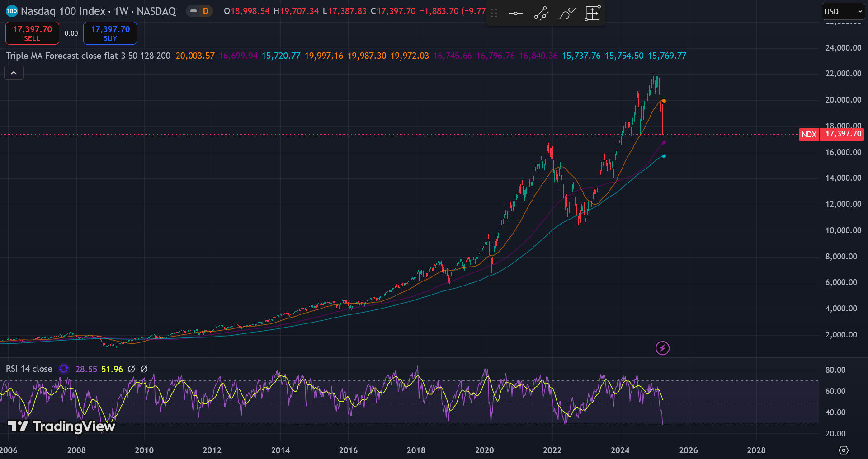Click the −1,883.70 change value
Image resolution: width=868 pixels, height=459 pixels.
439,11
